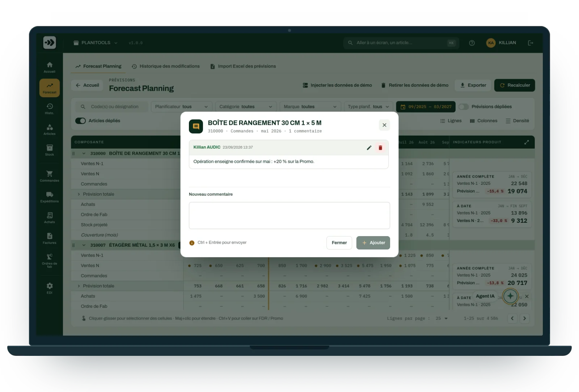Open Stock in the left sidebar
This screenshot has width=579, height=392.
50,150
